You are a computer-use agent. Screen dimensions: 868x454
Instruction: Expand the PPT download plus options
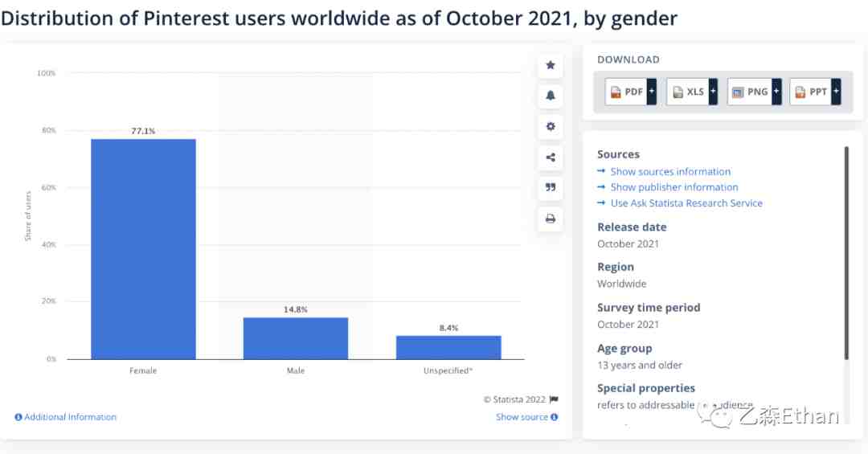[836, 92]
